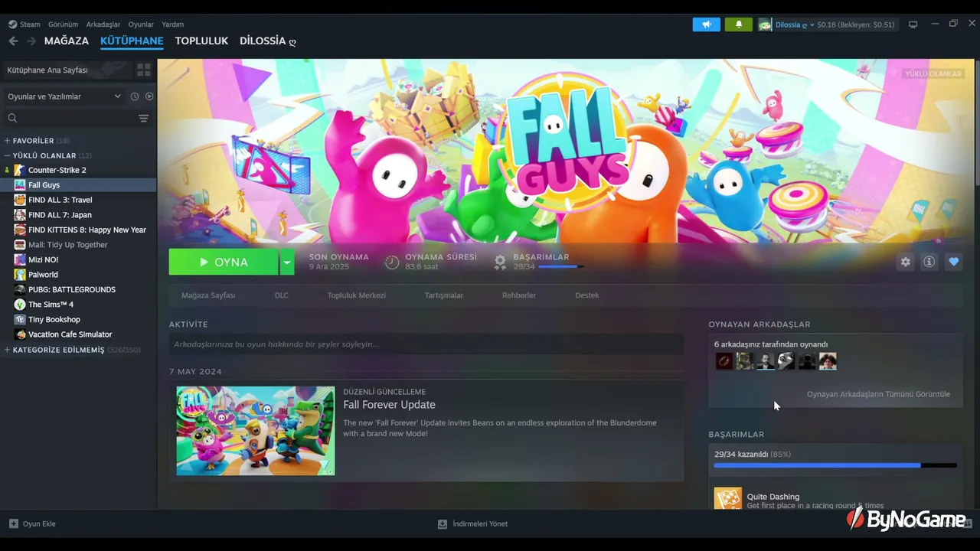Open the Dilossia account dropdown
This screenshot has width=980, height=551.
pos(794,24)
